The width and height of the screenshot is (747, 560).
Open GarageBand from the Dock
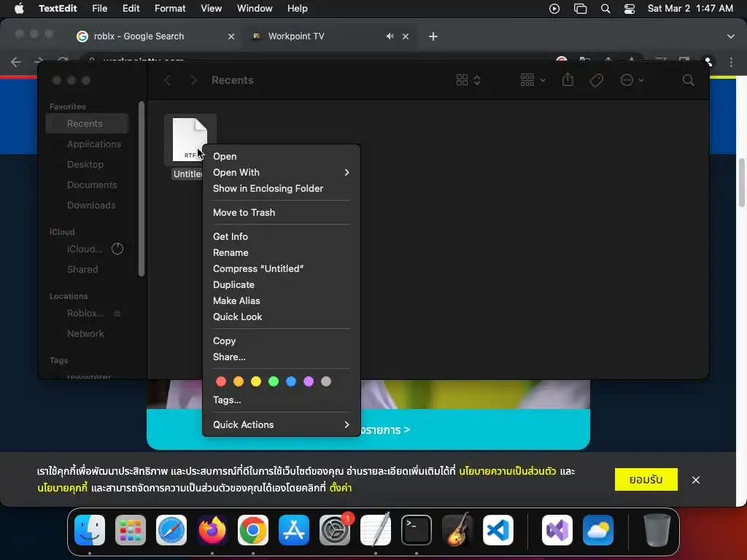457,530
